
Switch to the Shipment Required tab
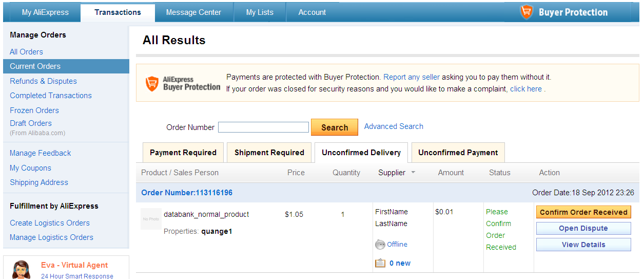(x=269, y=153)
